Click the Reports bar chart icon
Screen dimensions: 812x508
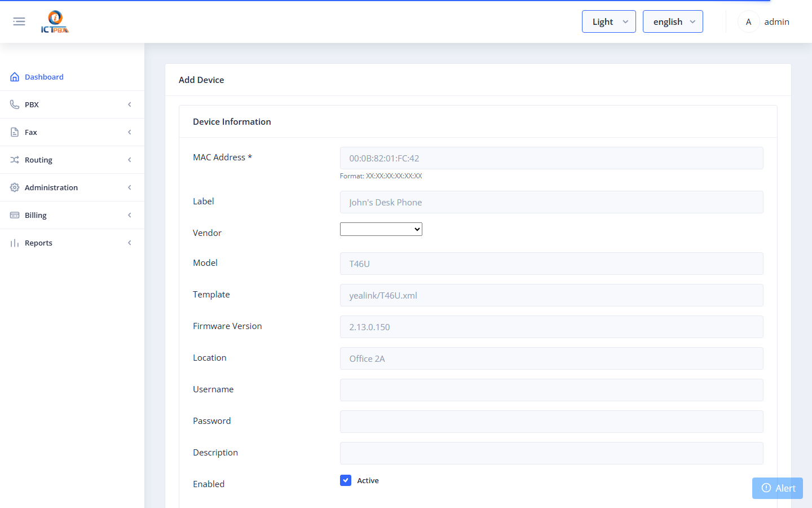click(x=15, y=243)
